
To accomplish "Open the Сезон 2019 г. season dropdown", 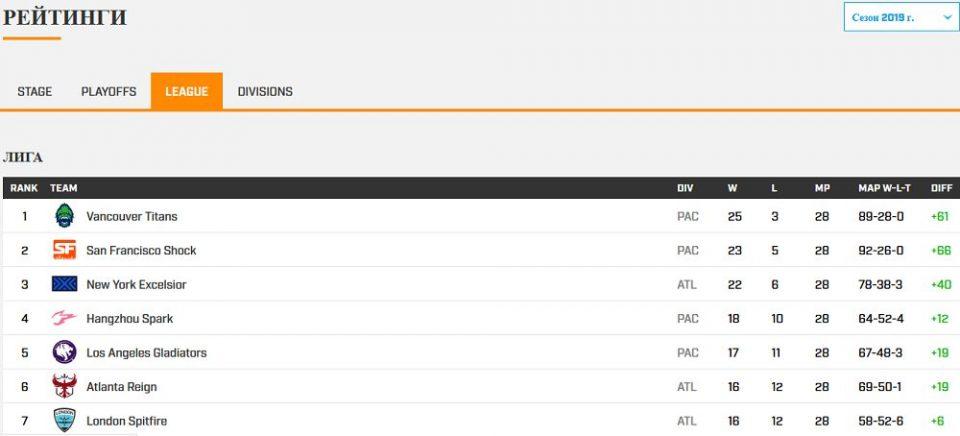I will point(901,17).
